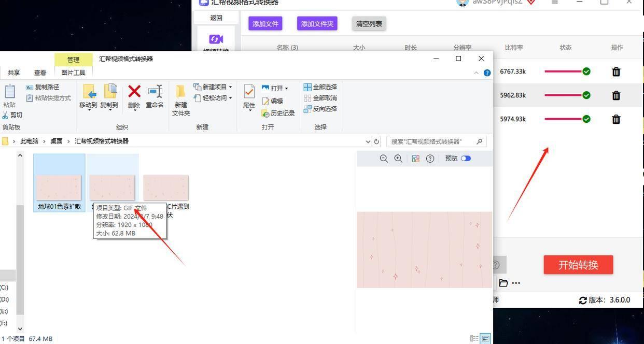This screenshot has height=344, width=644.
Task: Click the large pink preview image
Action: tap(424, 250)
